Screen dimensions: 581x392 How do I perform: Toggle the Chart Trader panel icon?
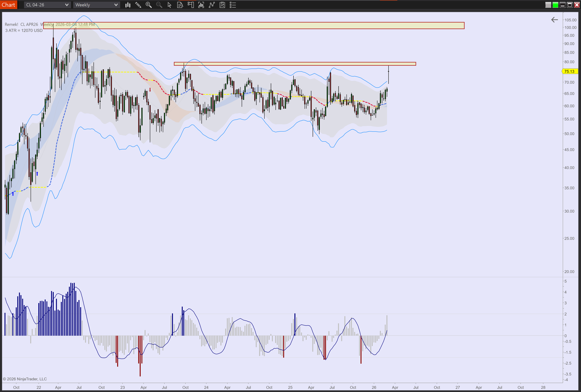[x=191, y=5]
